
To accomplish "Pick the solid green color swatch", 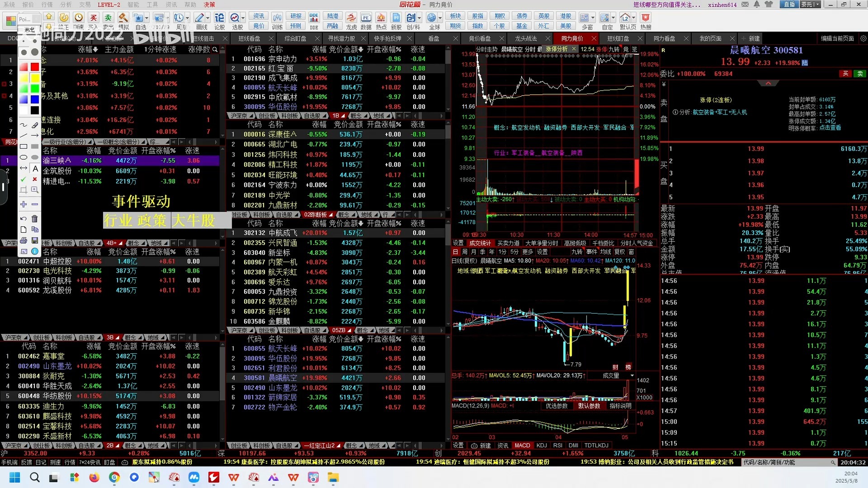I will pyautogui.click(x=35, y=89).
